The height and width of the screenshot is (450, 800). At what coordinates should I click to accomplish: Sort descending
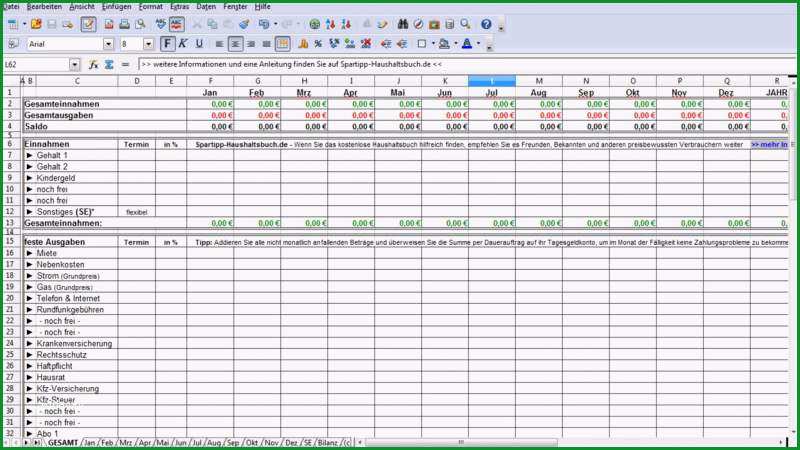pos(346,24)
